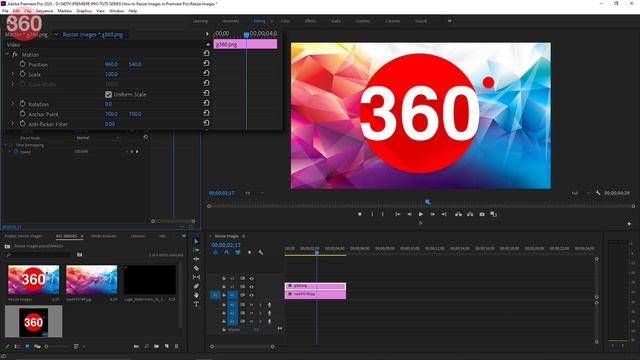
Task: Click Mark In button in Program Monitor
Action: point(372,214)
